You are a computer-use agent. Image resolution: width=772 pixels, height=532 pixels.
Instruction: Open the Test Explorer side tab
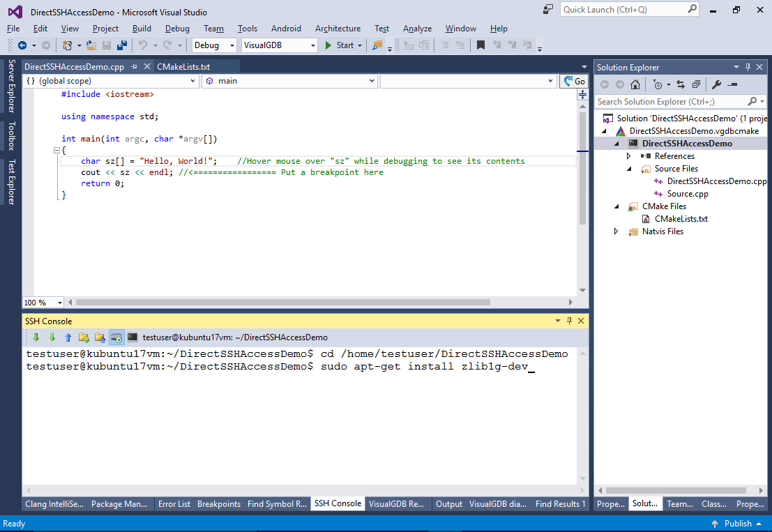click(11, 181)
